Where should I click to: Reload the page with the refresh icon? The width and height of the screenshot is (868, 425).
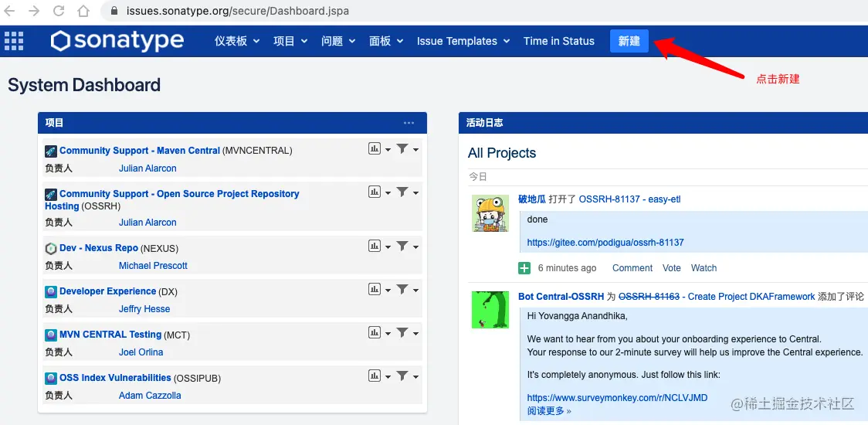click(x=59, y=11)
